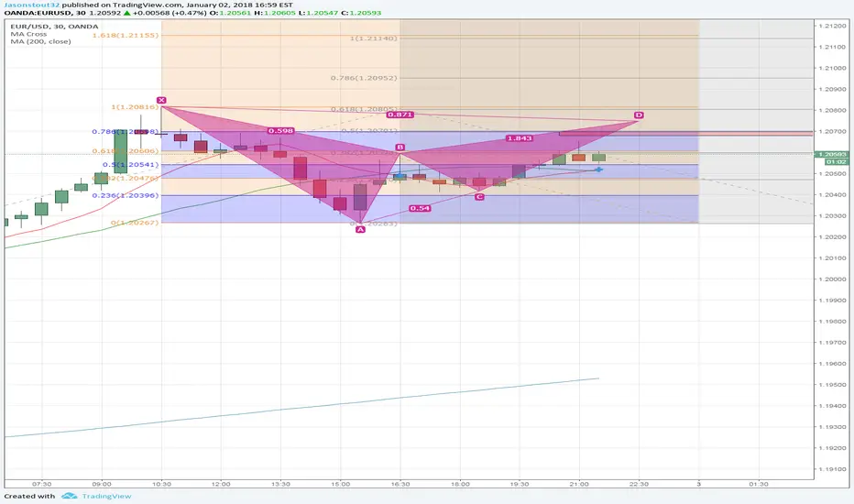Click the 0.598 ratio label
This screenshot has height=504, width=854.
pyautogui.click(x=280, y=131)
